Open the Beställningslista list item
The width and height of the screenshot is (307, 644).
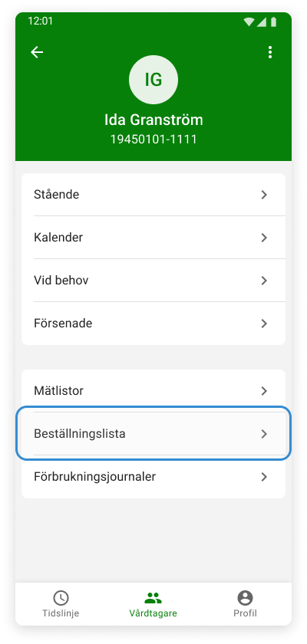coord(153,434)
